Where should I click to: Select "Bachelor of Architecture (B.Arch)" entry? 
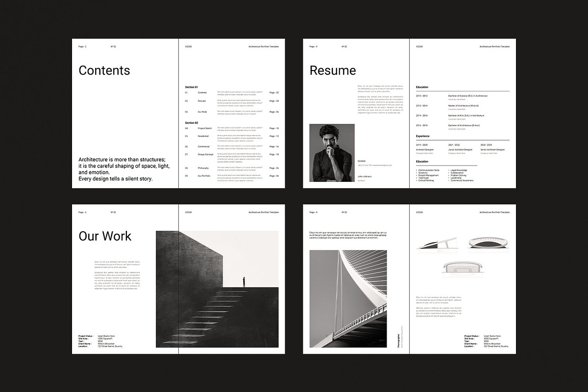(x=464, y=125)
